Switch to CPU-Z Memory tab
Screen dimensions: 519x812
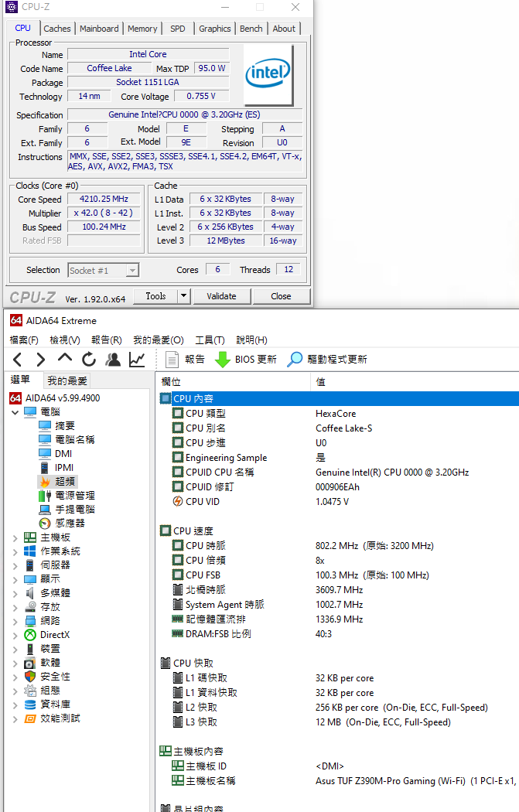[142, 29]
